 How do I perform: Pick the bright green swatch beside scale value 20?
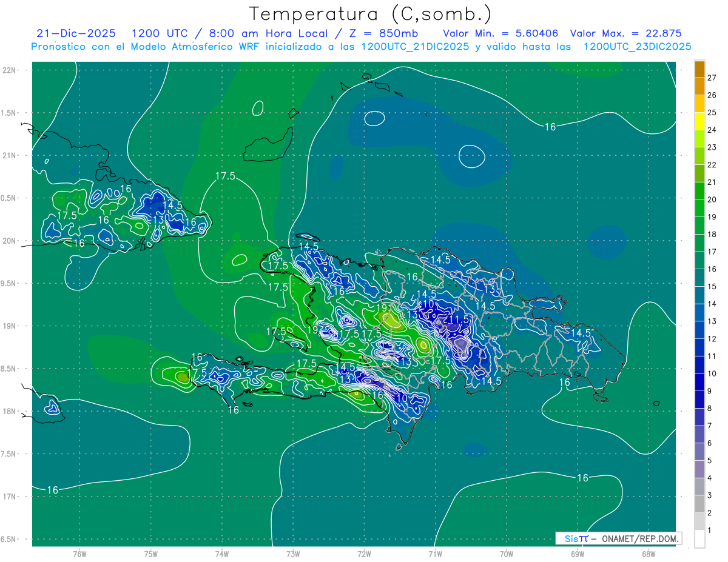pos(699,191)
